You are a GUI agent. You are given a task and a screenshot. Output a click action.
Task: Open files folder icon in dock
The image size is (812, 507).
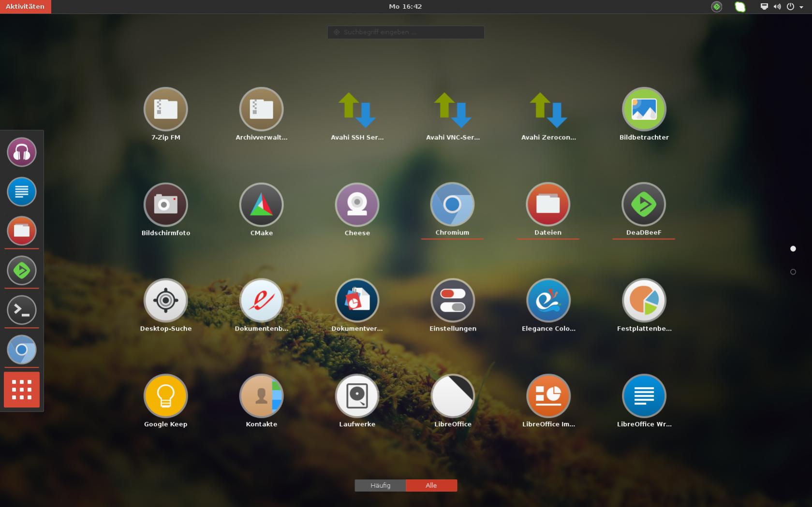point(22,231)
